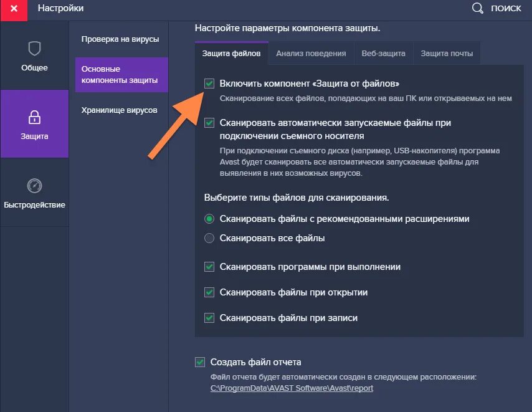
Task: Toggle Сканировать файлы при открытии checkbox
Action: point(209,292)
